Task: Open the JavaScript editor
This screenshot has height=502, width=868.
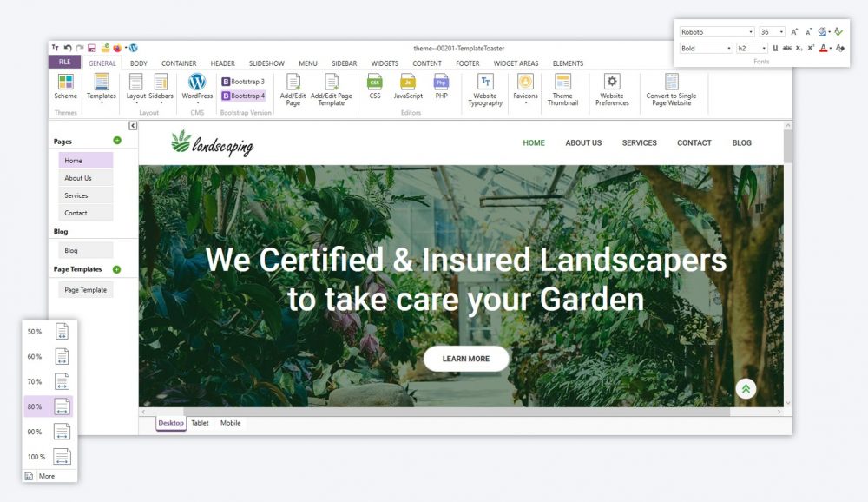Action: tap(408, 83)
